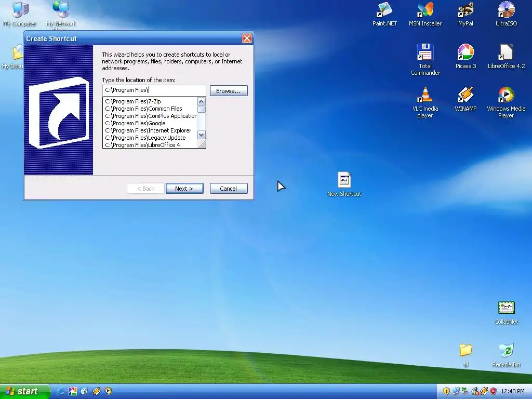
Task: Click the Winamp agent tray icon
Action: [x=484, y=391]
